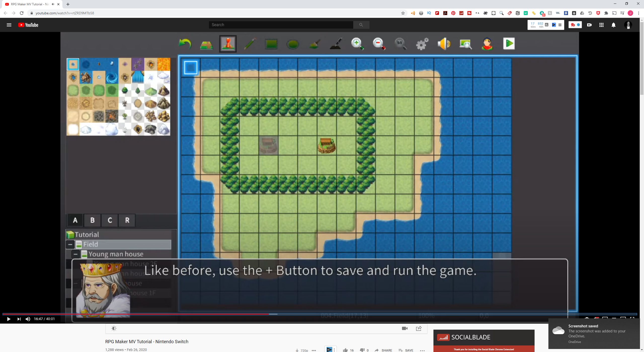Click the SAVE to playlist button
Viewport: 644px width, 352px height.
406,350
